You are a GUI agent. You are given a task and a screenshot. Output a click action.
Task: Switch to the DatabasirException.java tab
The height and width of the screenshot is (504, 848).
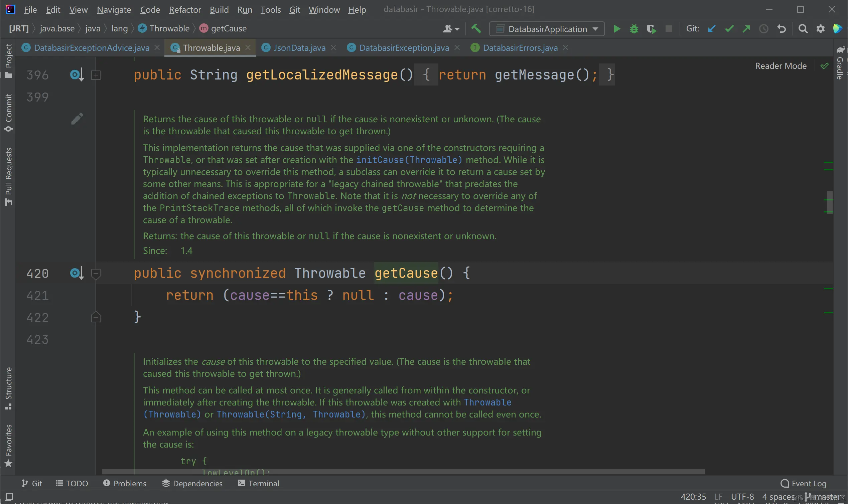404,48
